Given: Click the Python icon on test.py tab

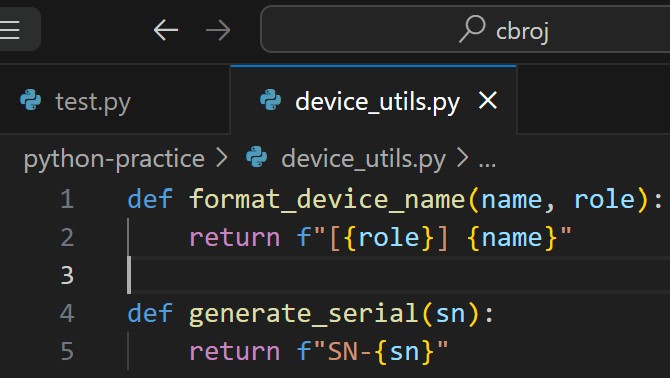Looking at the screenshot, I should click(x=31, y=100).
